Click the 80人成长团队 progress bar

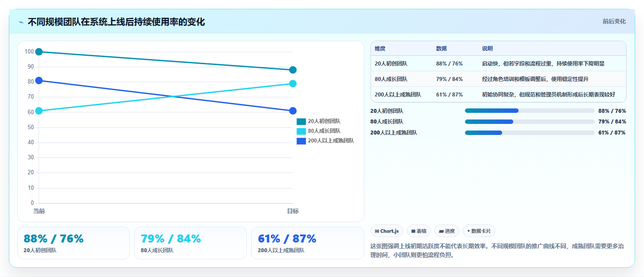[530, 122]
